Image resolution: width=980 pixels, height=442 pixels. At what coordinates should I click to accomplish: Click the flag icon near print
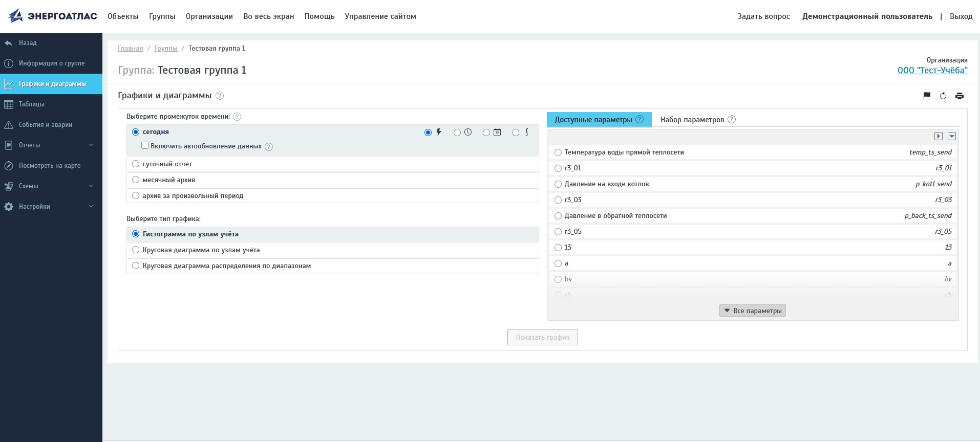coord(927,96)
